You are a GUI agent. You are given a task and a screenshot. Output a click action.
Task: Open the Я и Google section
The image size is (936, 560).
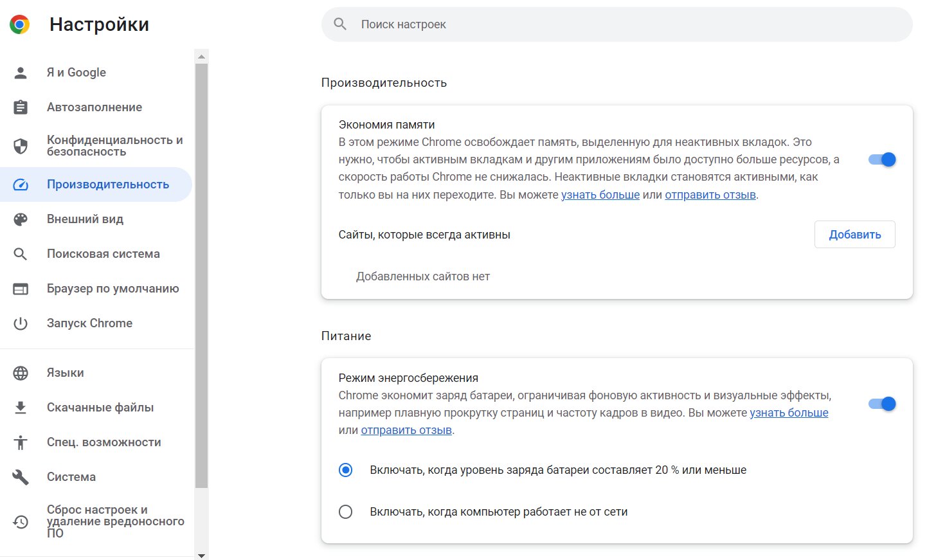(96, 73)
